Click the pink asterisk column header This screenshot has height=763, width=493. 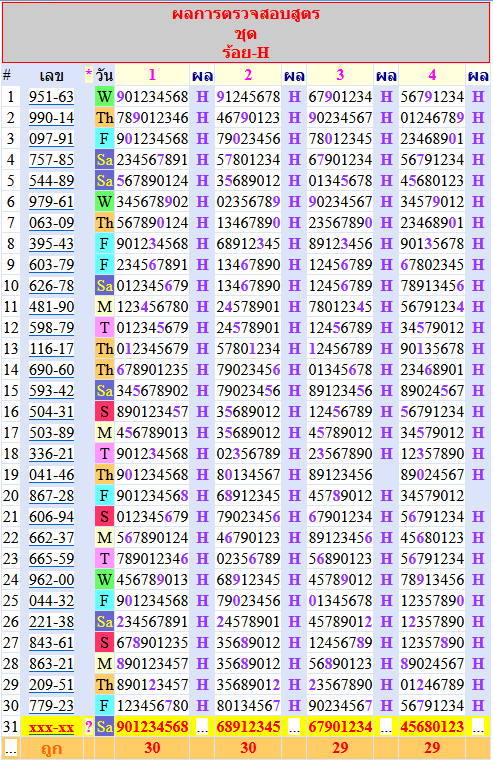point(89,75)
